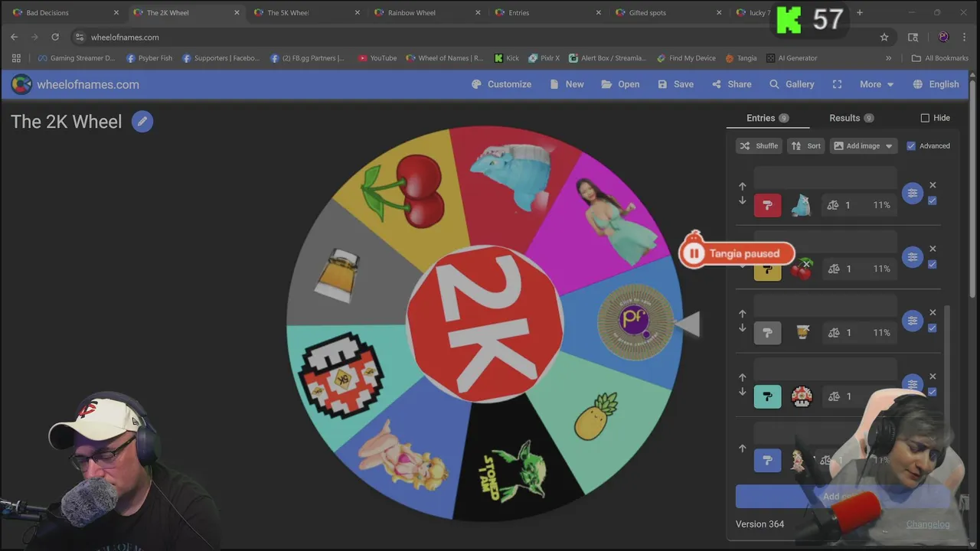Viewport: 980px width, 551px height.
Task: Edit the wheel title with pencil icon
Action: pos(142,122)
